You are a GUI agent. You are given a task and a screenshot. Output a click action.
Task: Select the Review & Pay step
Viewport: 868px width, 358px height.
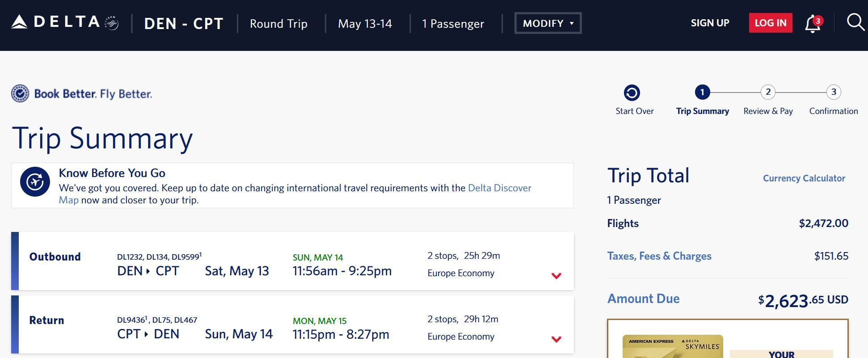pos(768,111)
